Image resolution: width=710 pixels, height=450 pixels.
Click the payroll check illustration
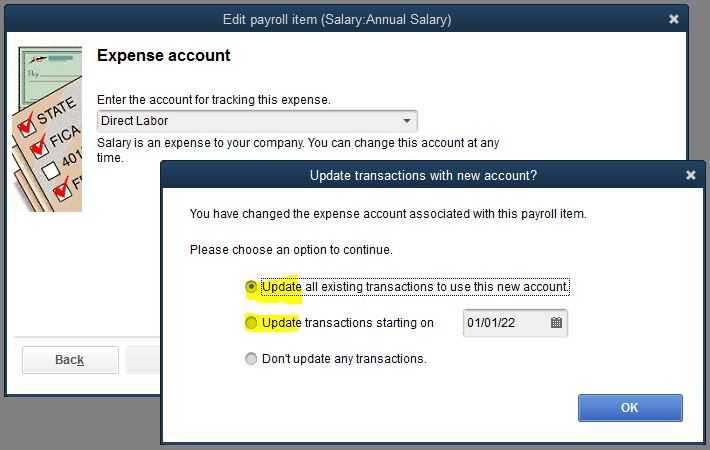coord(50,72)
